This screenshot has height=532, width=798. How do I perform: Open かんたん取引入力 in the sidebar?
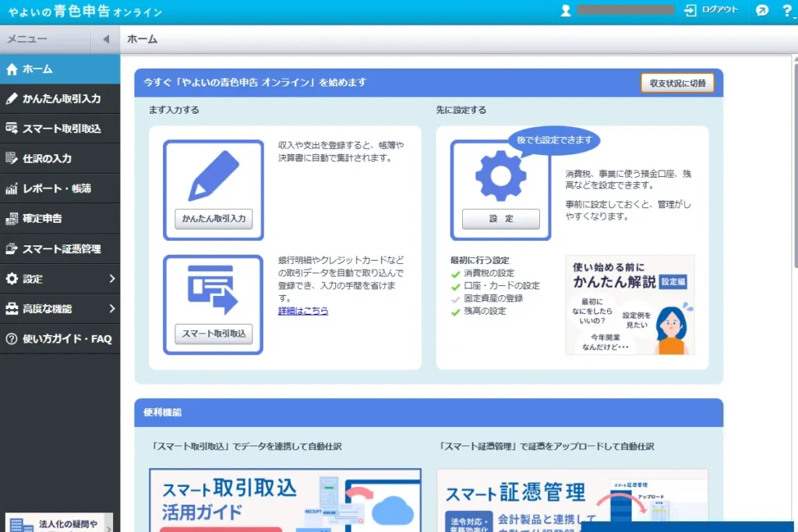[x=60, y=99]
